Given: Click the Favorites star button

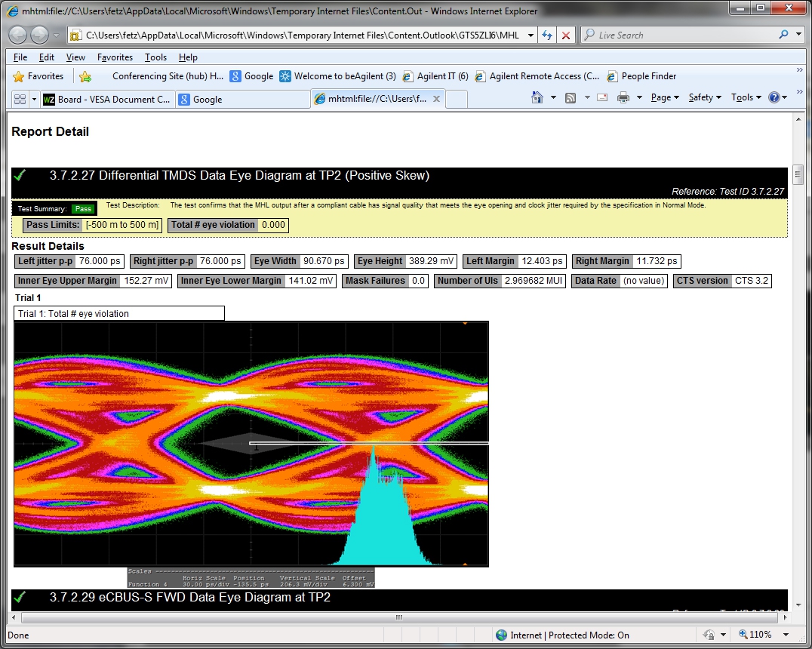Looking at the screenshot, I should tap(38, 76).
